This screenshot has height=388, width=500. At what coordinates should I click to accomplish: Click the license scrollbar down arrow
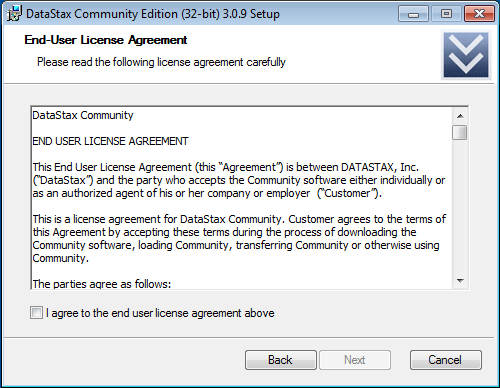tap(460, 281)
